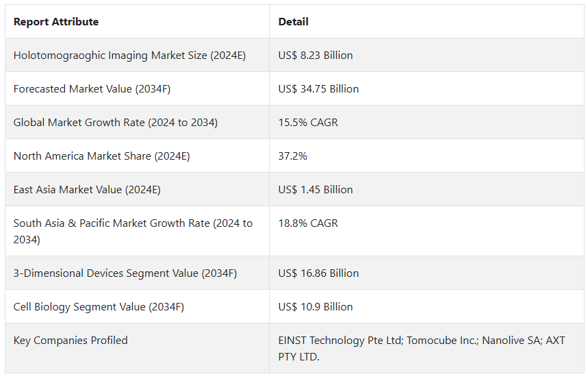The height and width of the screenshot is (381, 588).
Task: Click the 'US$ 34.75 Billion' value
Action: [x=318, y=89]
